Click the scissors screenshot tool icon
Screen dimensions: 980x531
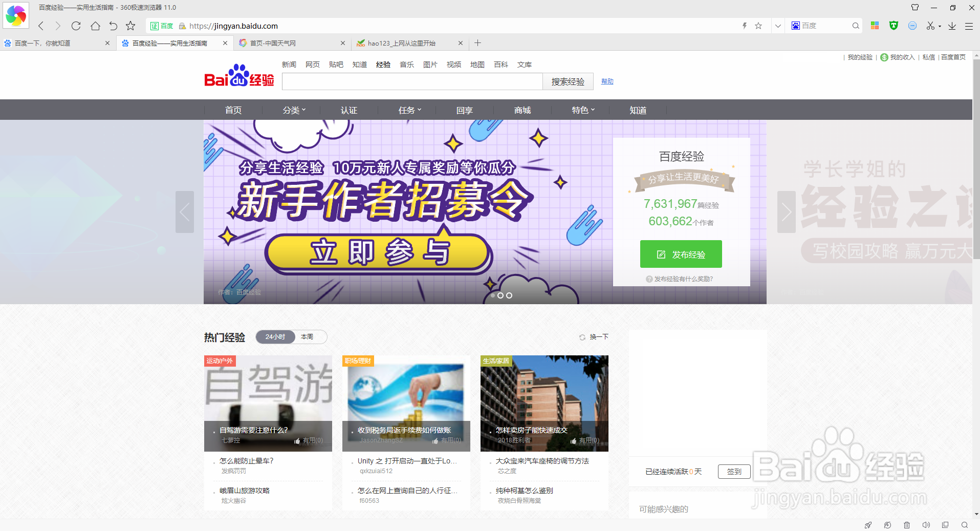[930, 26]
